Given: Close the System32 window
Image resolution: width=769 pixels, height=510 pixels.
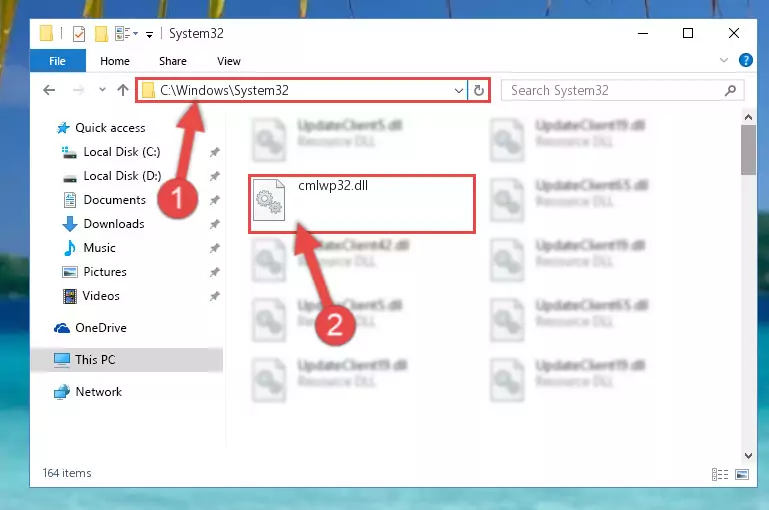Looking at the screenshot, I should 734,33.
